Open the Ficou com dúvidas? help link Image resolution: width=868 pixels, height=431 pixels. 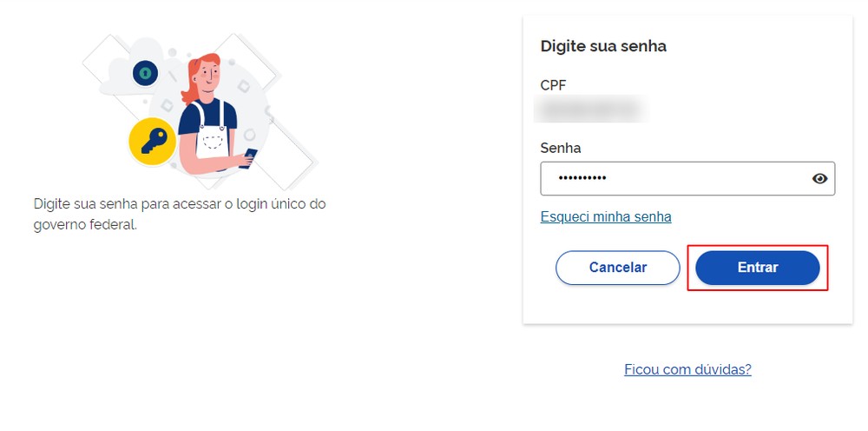[x=687, y=369]
